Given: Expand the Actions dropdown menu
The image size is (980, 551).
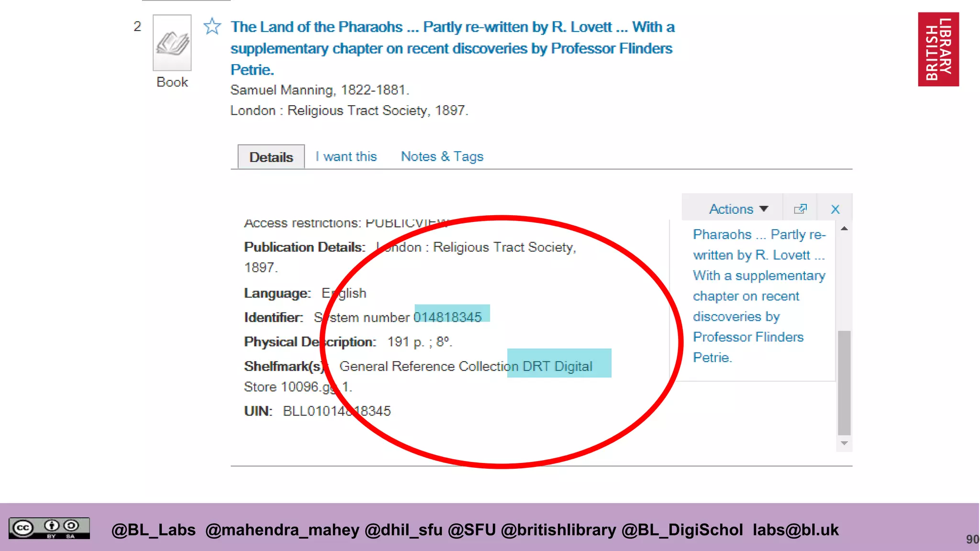Looking at the screenshot, I should (x=738, y=209).
